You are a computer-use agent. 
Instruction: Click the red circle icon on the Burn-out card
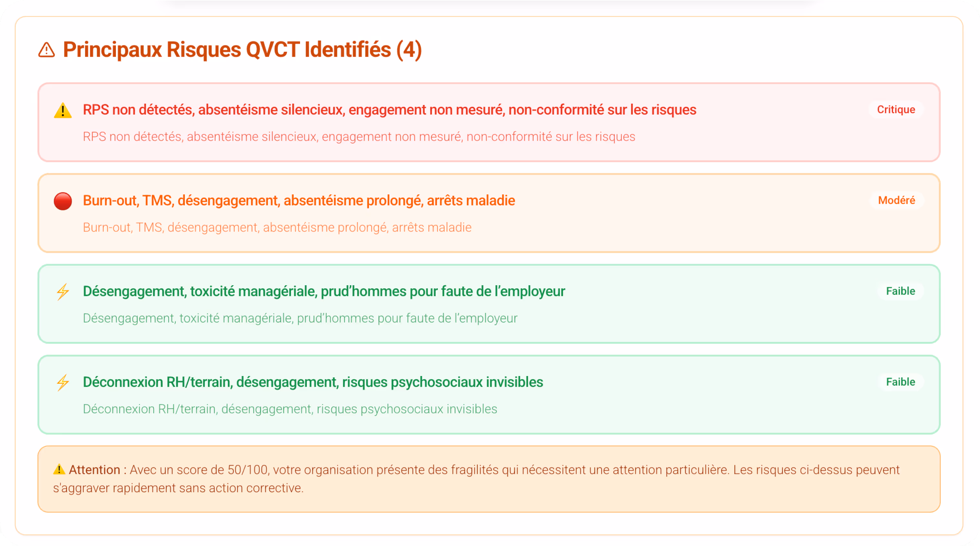coord(63,201)
